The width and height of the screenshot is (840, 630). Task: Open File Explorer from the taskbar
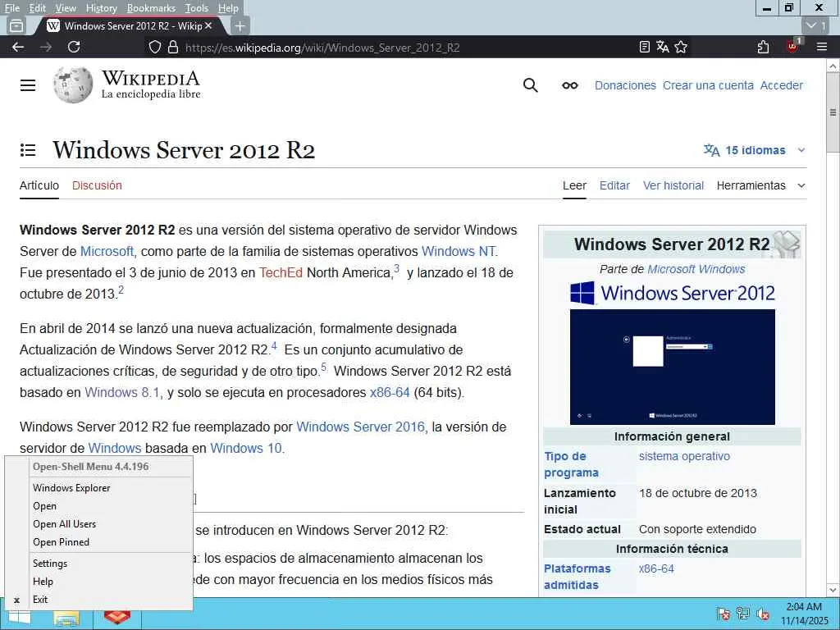(x=66, y=617)
